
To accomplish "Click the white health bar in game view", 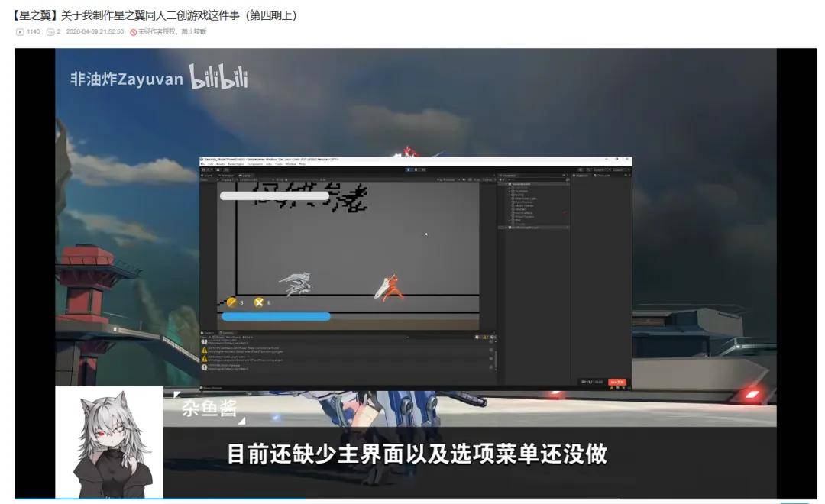I will [x=274, y=195].
